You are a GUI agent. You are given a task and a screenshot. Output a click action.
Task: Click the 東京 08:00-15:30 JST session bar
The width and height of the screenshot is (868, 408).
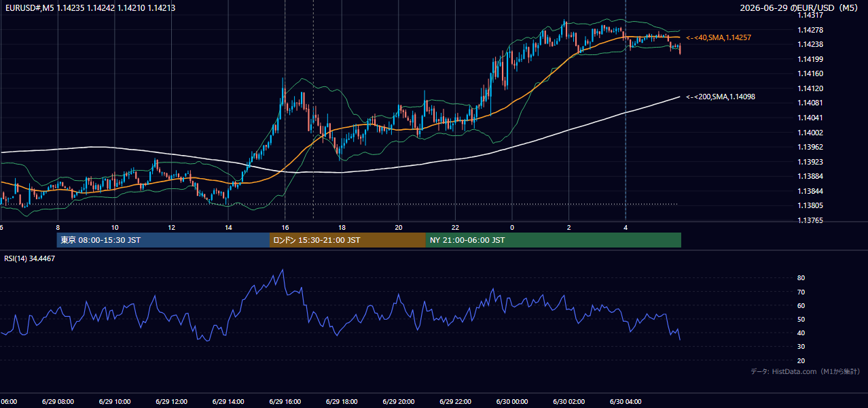163,240
